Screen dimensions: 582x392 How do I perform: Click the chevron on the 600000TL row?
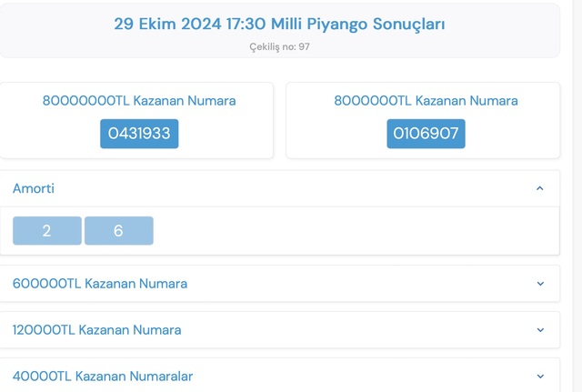(x=540, y=284)
